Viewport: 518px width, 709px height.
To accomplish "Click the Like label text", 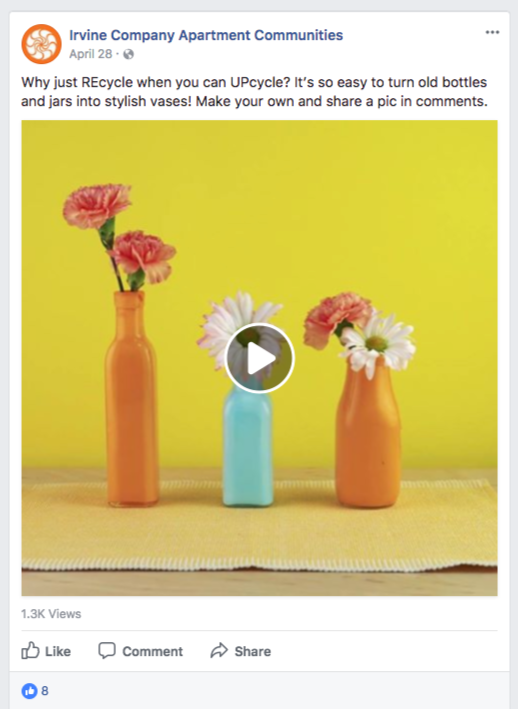I will (x=58, y=651).
